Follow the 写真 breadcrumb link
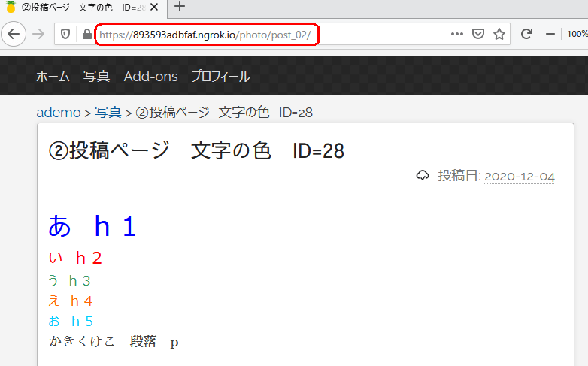This screenshot has height=366, width=588. 108,113
